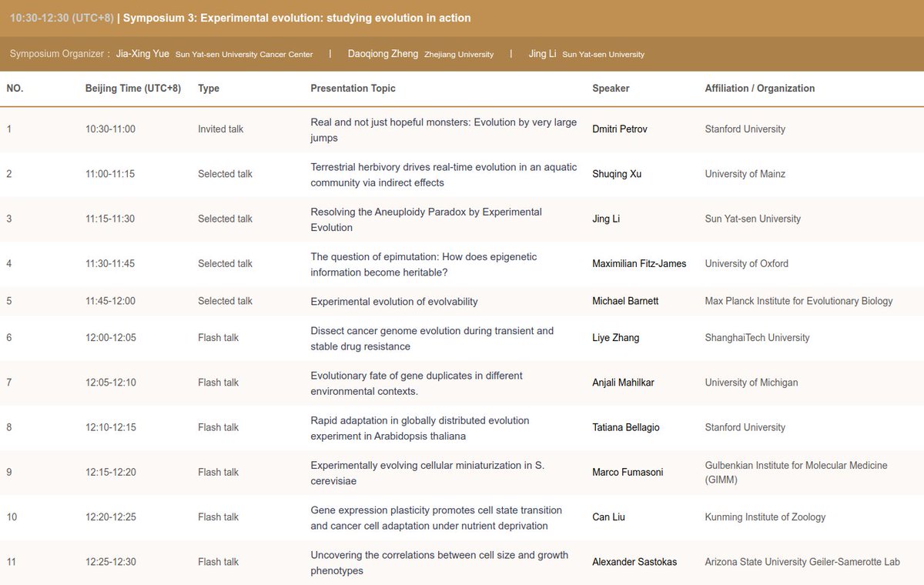This screenshot has height=585, width=924.
Task: Click University of Oxford affiliation
Action: pos(747,263)
